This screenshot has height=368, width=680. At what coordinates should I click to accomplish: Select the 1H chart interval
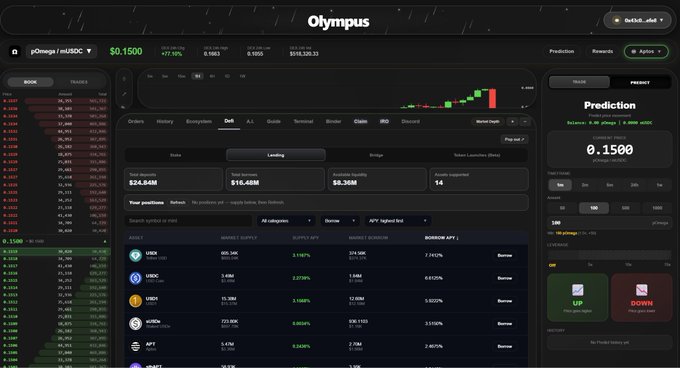point(197,76)
